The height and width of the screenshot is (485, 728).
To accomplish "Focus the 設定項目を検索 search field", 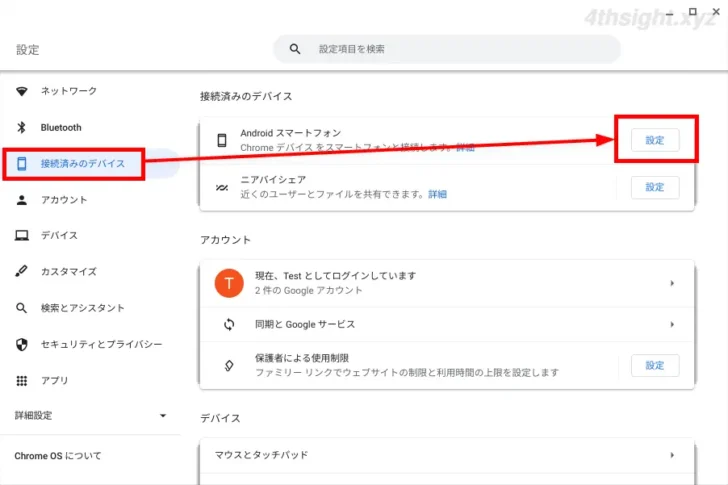I will (x=447, y=49).
